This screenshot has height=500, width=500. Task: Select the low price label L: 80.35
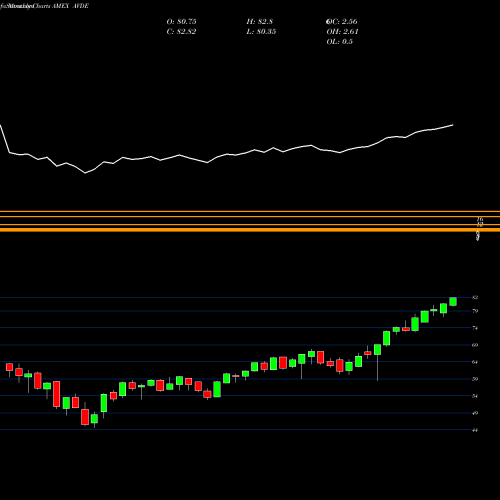pyautogui.click(x=261, y=32)
